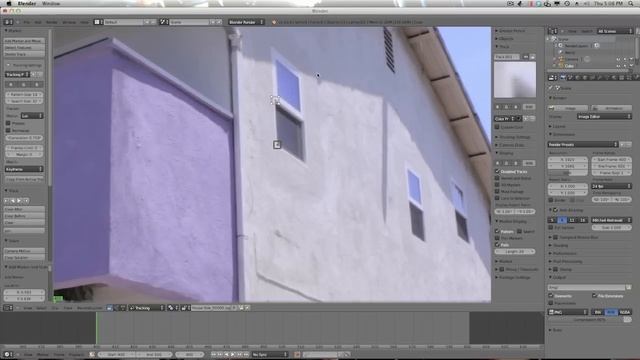The height and width of the screenshot is (360, 640).
Task: Open Help menu in Blender header
Action: (x=84, y=22)
